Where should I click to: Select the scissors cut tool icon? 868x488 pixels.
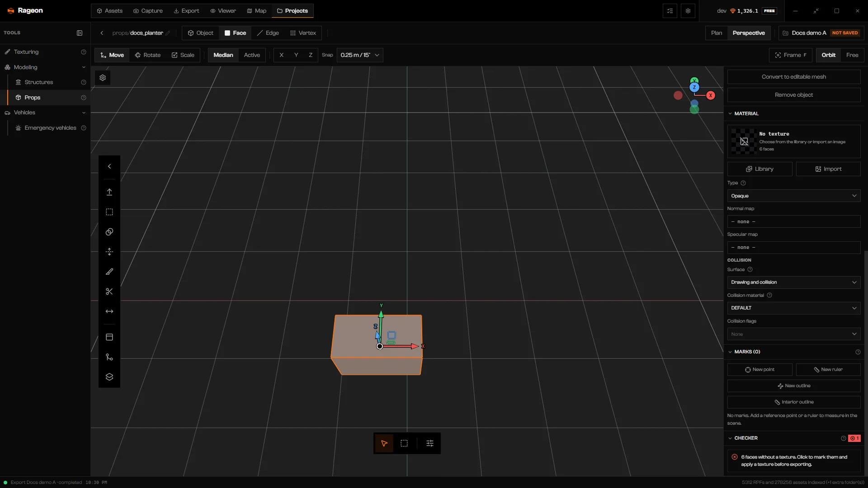pyautogui.click(x=109, y=292)
